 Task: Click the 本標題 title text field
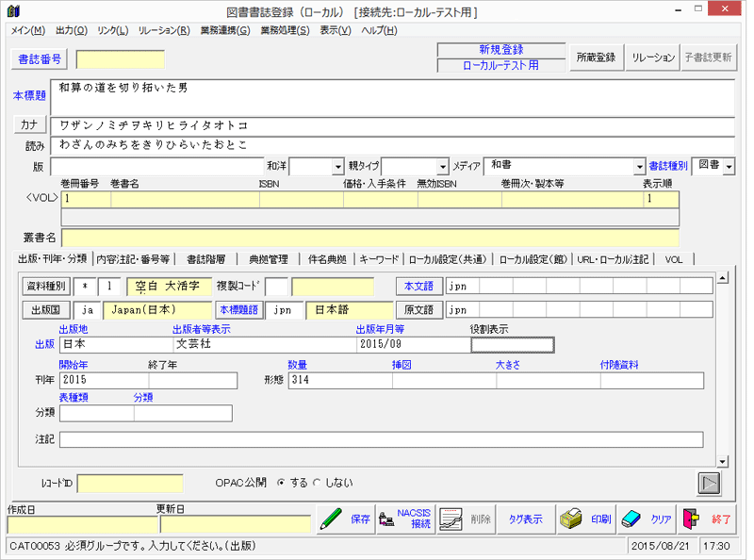click(x=392, y=98)
